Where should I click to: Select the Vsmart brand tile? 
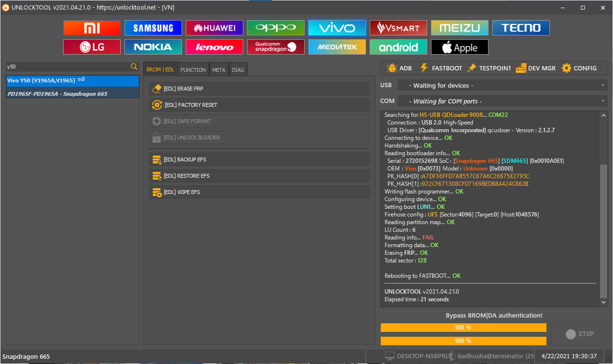pyautogui.click(x=398, y=28)
